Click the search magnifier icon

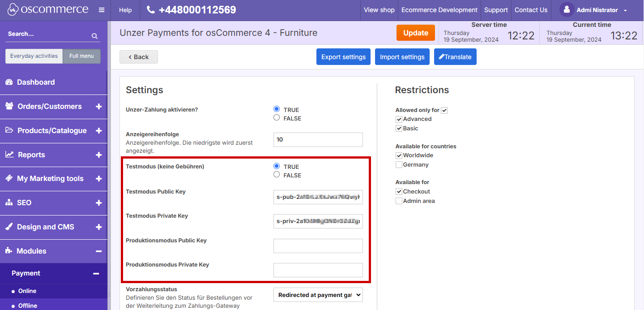coord(94,36)
